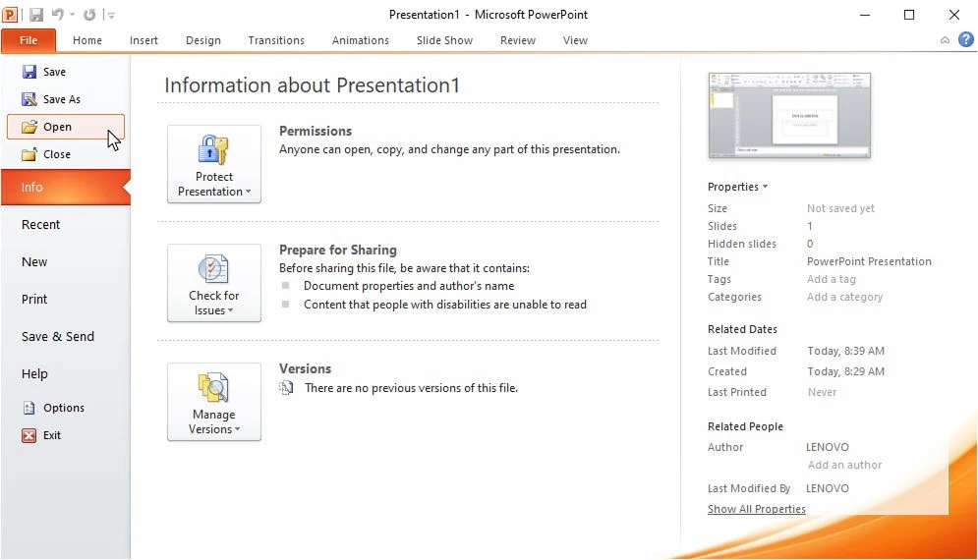Screen dimensions: 978x560
Task: Click the 'Not saved yet' size value
Action: pos(840,208)
